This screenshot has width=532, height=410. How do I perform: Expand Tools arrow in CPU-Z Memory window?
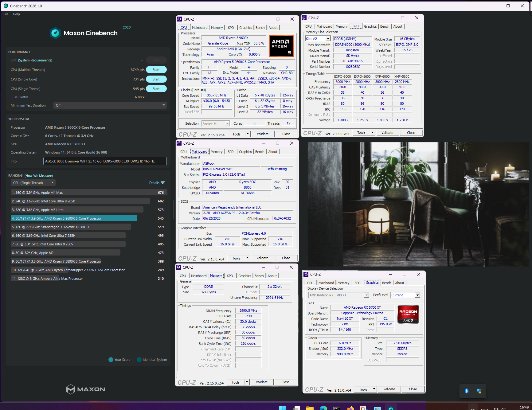tap(247, 382)
